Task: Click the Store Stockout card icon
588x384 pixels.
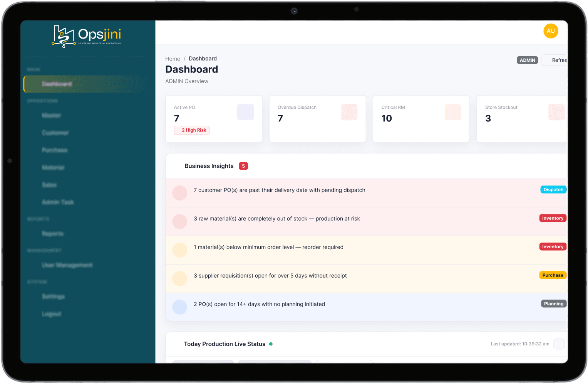Action: (557, 112)
